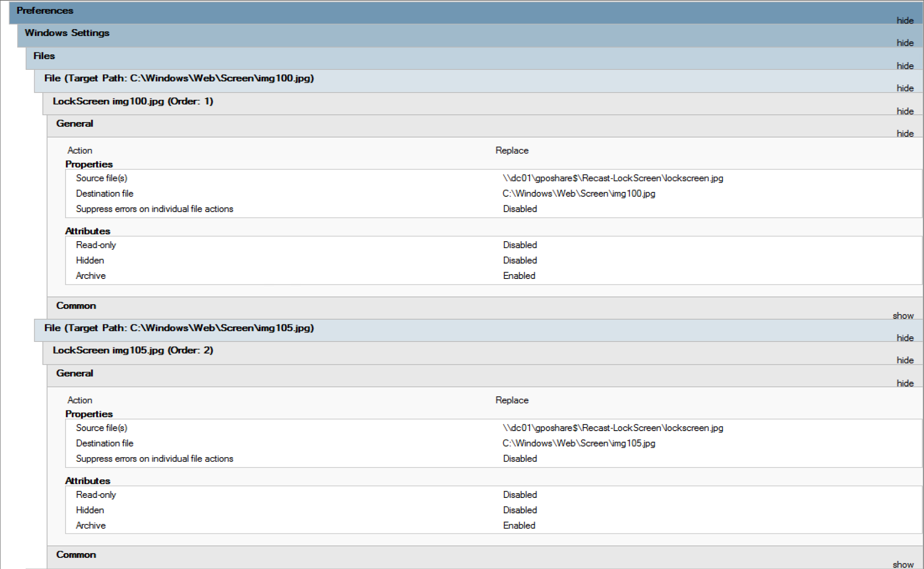
Task: Click the Files header title
Action: pos(44,56)
